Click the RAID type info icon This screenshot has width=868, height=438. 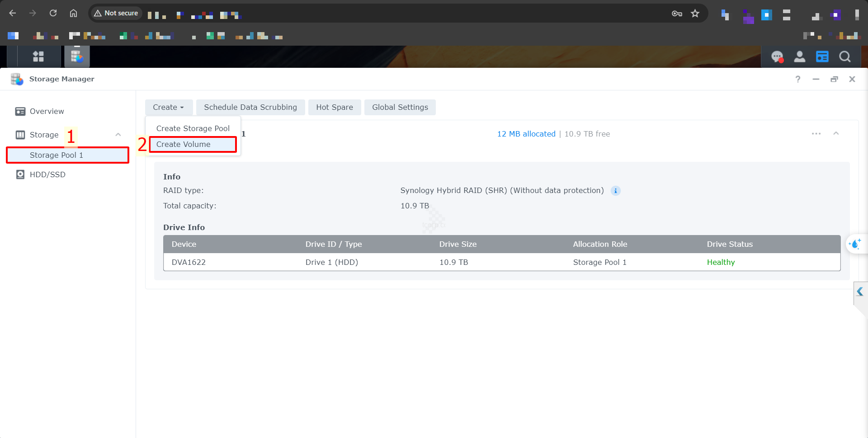[x=615, y=191]
